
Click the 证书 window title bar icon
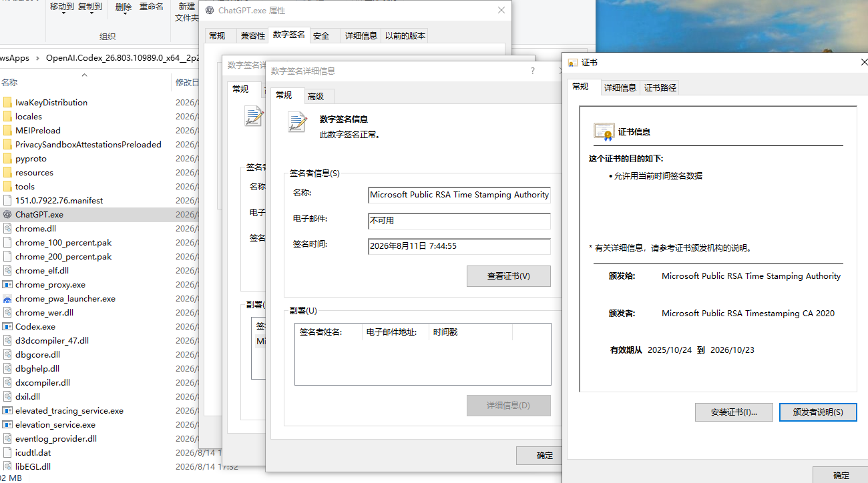573,63
